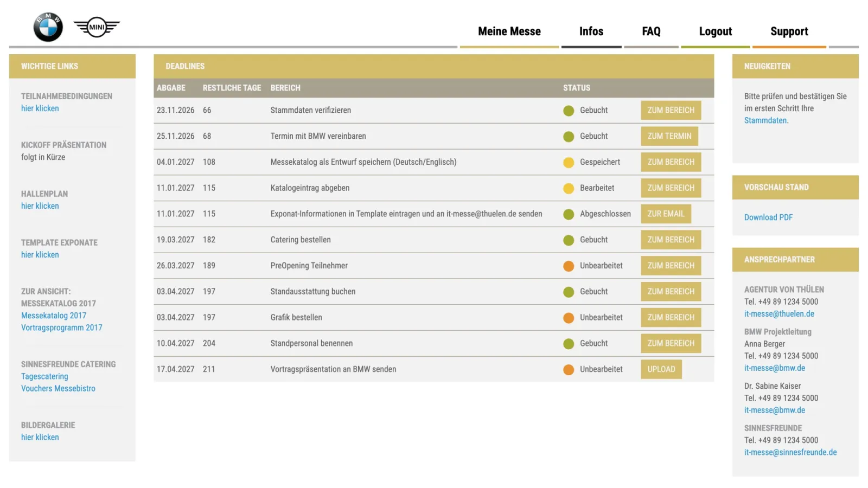Click the green status dot for Exponat-Informationen row
Image resolution: width=868 pixels, height=488 pixels.
(569, 214)
